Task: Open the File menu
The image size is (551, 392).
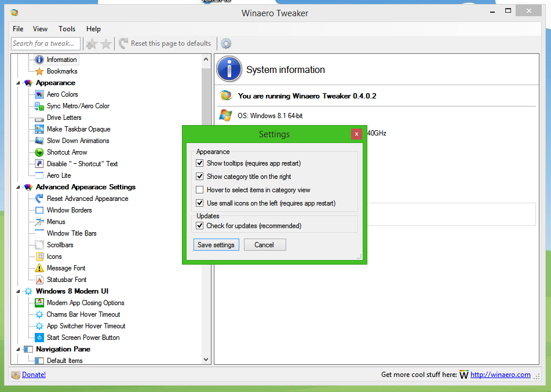Action: pyautogui.click(x=18, y=29)
